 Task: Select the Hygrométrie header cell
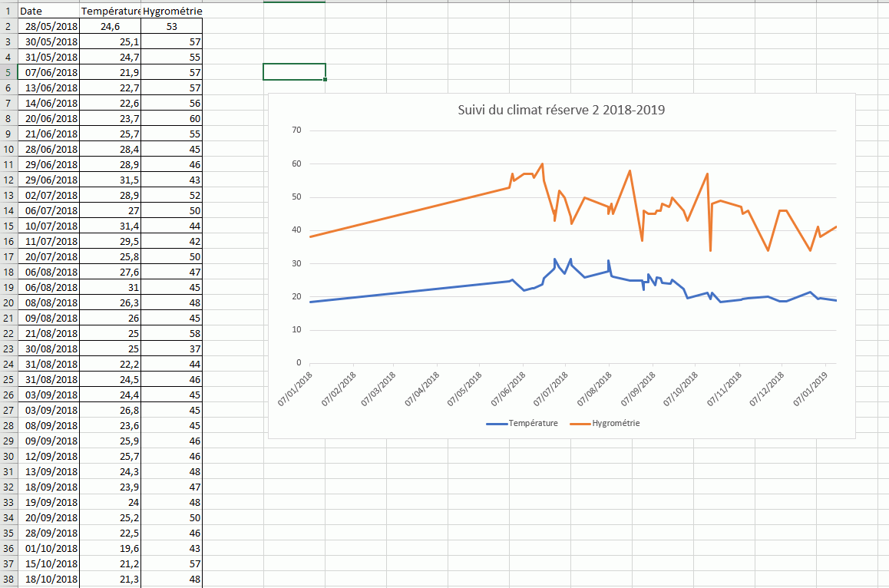[x=172, y=11]
